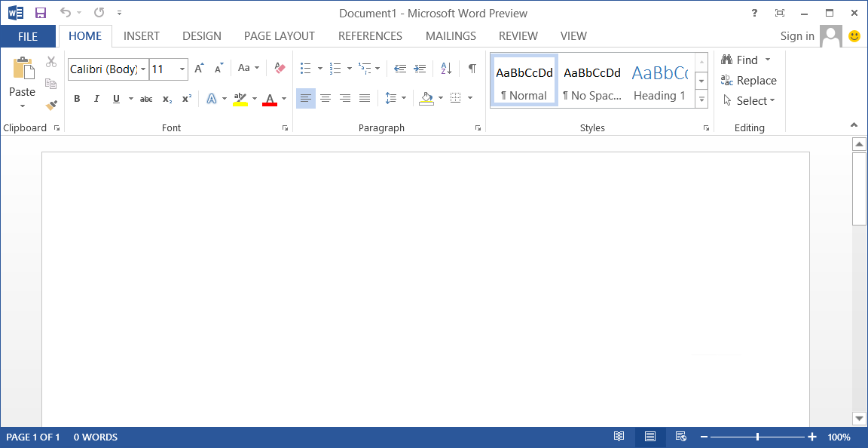868x448 pixels.
Task: Open the Change Case Aa dropdown
Action: pyautogui.click(x=248, y=68)
